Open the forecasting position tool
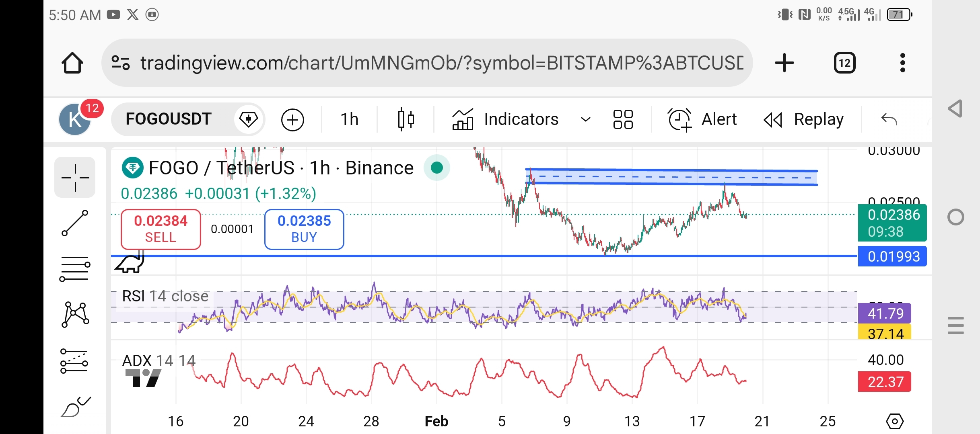This screenshot has height=434, width=980. click(x=75, y=360)
